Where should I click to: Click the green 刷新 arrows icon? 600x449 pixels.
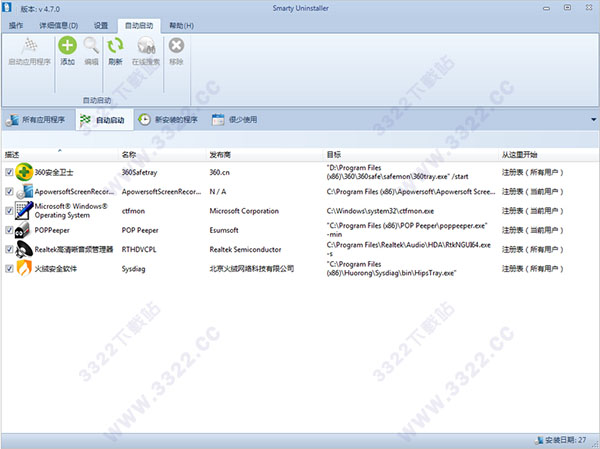[115, 46]
